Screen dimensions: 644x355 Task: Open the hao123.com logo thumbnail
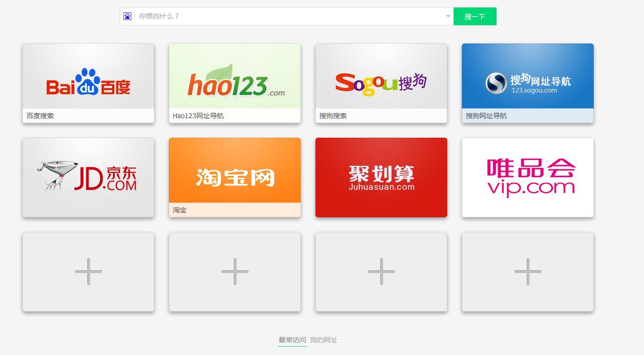(235, 76)
